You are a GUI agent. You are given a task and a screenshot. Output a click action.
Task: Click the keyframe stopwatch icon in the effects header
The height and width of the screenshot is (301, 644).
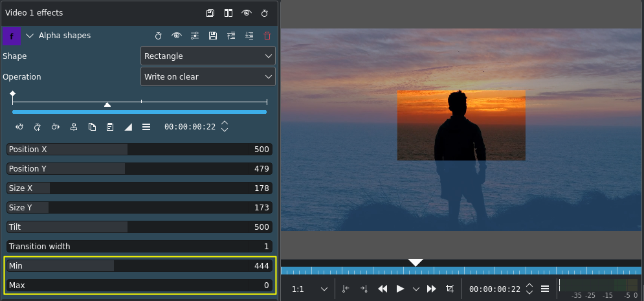(x=265, y=13)
